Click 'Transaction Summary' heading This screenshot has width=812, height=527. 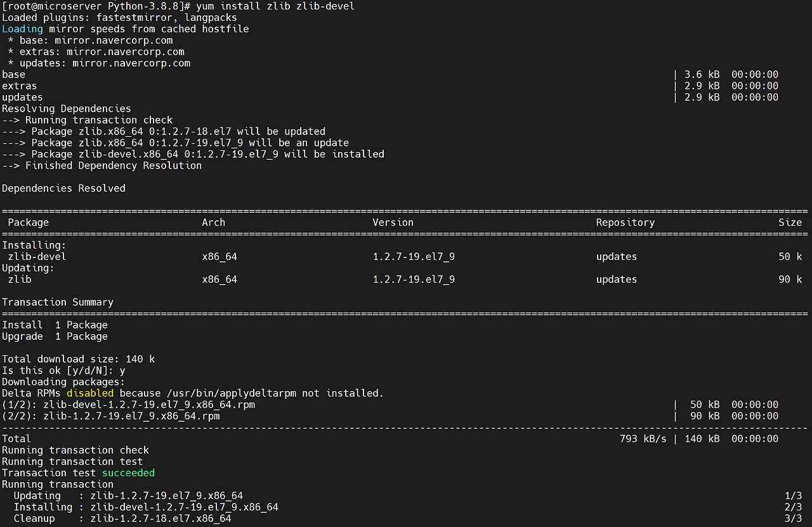tap(58, 303)
